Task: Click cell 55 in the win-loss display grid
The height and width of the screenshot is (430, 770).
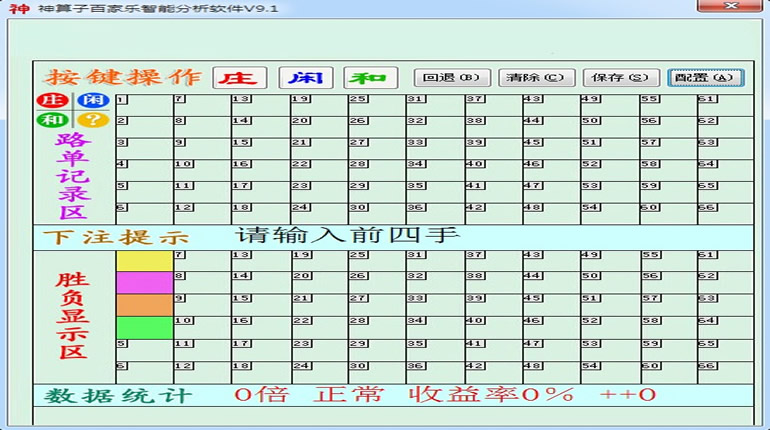Action: pyautogui.click(x=668, y=261)
